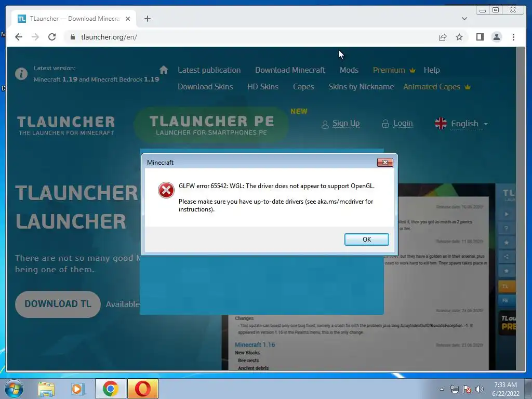
Task: Open Chrome side panel
Action: pos(480,37)
